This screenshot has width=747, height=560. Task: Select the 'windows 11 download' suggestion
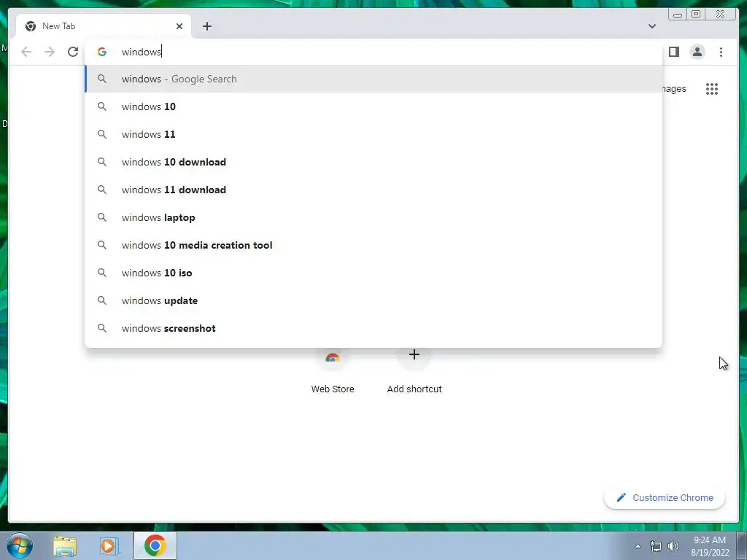click(374, 190)
